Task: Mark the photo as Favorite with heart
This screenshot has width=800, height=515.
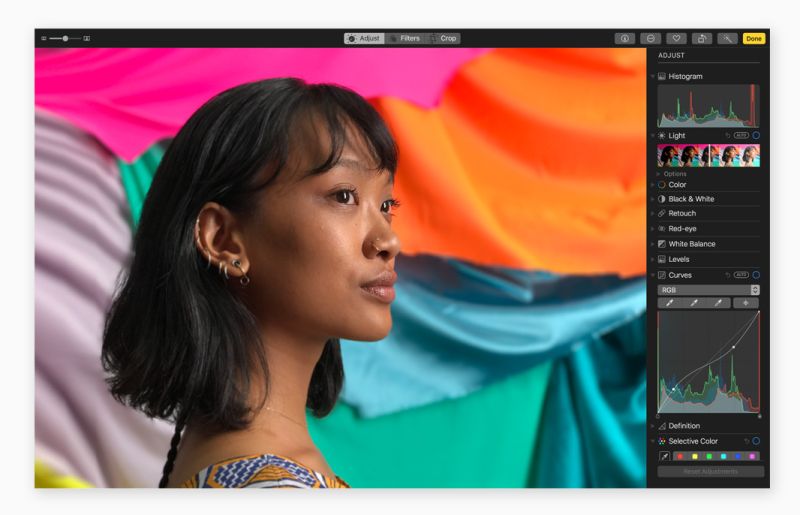Action: [676, 38]
